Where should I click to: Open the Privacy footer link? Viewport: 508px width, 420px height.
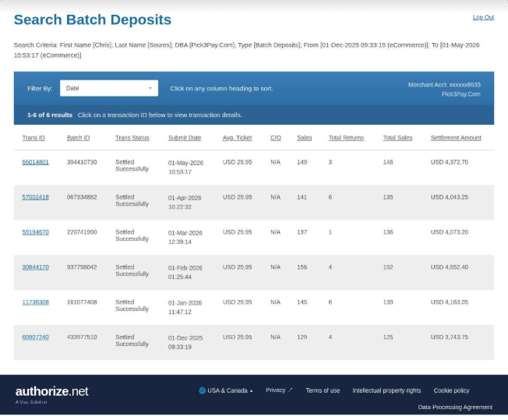(x=279, y=390)
